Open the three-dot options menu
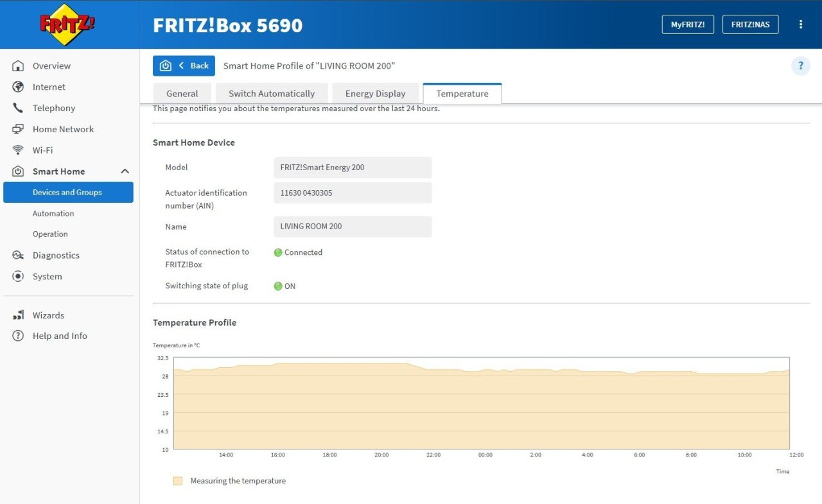Screen dimensions: 822x504 [801, 24]
